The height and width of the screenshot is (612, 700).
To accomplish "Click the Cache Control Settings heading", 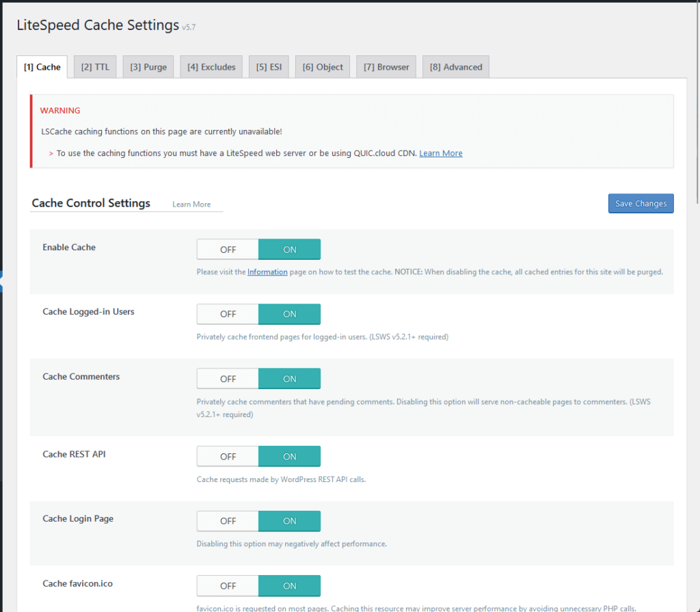I will (x=91, y=203).
